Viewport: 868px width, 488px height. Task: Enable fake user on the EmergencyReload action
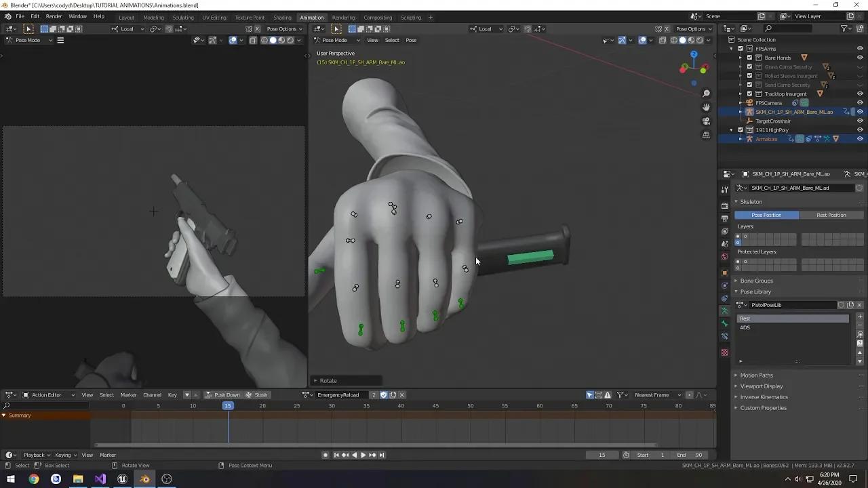(384, 394)
